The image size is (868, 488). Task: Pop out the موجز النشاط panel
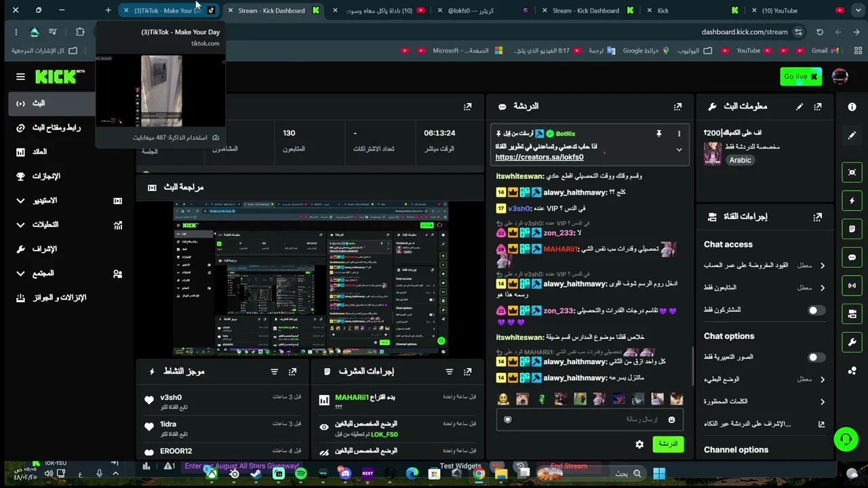[292, 372]
